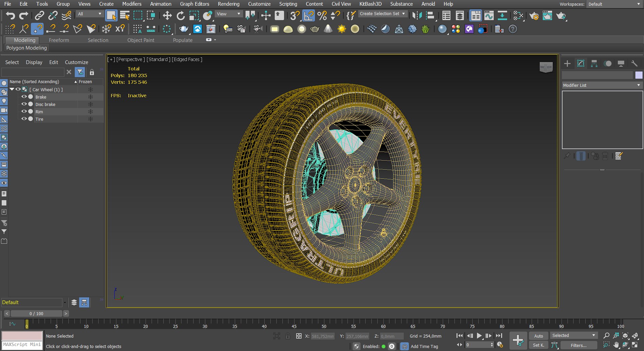The height and width of the screenshot is (351, 644).
Task: Toggle the selection lock padlock in status bar
Action: (x=287, y=336)
